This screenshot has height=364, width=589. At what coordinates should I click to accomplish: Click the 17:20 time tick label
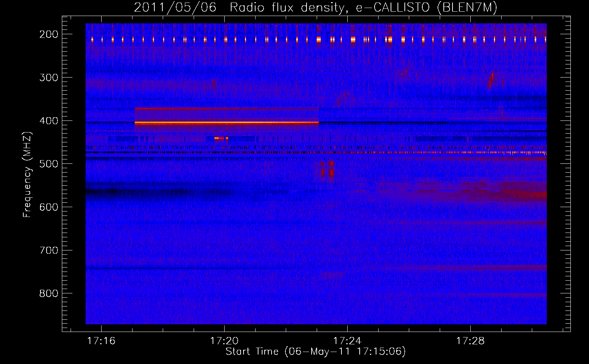pyautogui.click(x=224, y=341)
